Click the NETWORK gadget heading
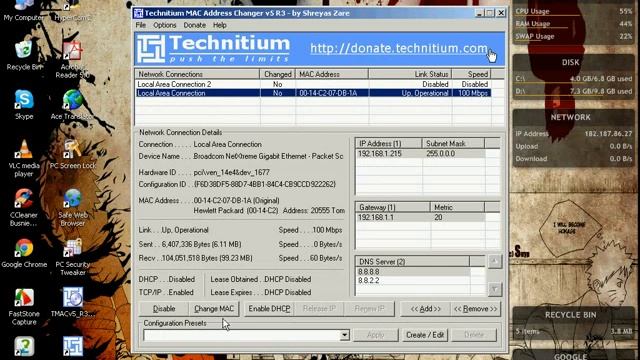Image resolution: width=640 pixels, height=360 pixels. pos(570,118)
